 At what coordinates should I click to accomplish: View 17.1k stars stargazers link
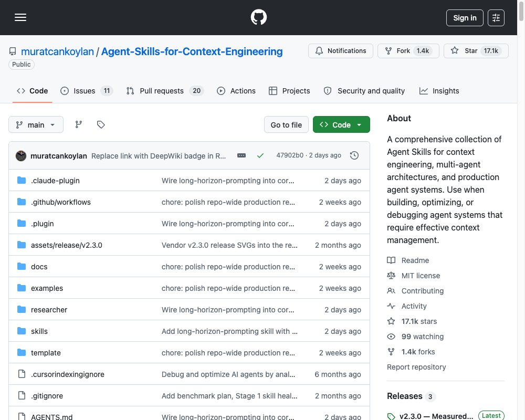pos(419,321)
